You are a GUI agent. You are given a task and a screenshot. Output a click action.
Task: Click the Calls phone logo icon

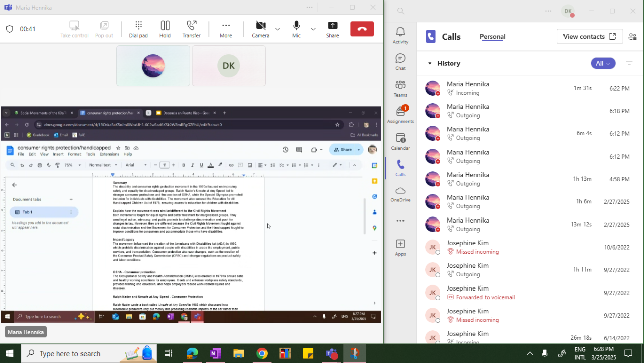tap(430, 36)
